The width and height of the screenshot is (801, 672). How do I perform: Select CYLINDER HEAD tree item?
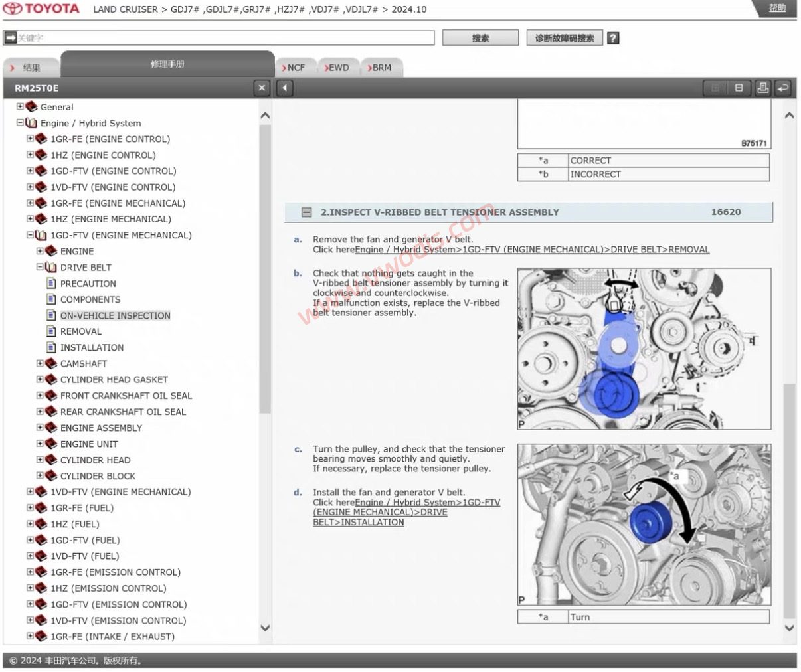[96, 460]
